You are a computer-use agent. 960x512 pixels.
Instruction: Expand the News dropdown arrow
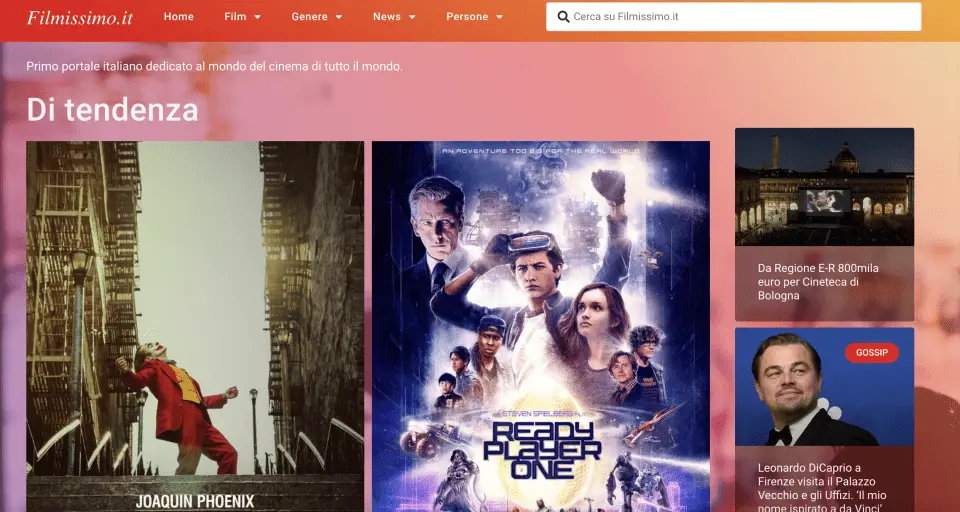pos(412,17)
